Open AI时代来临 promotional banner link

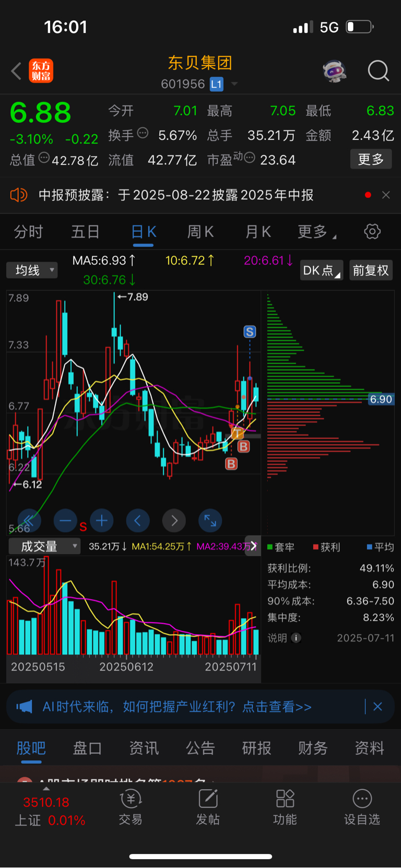177,707
